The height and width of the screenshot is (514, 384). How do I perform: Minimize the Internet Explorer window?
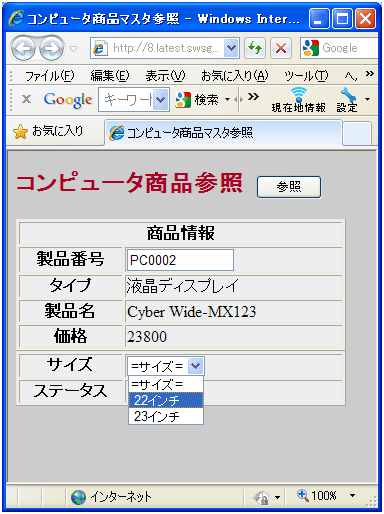(x=319, y=19)
